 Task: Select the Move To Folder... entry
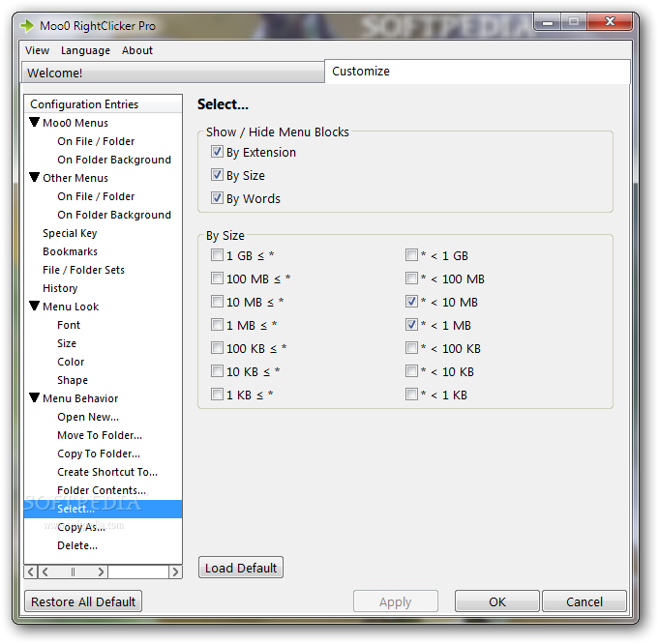pyautogui.click(x=100, y=435)
